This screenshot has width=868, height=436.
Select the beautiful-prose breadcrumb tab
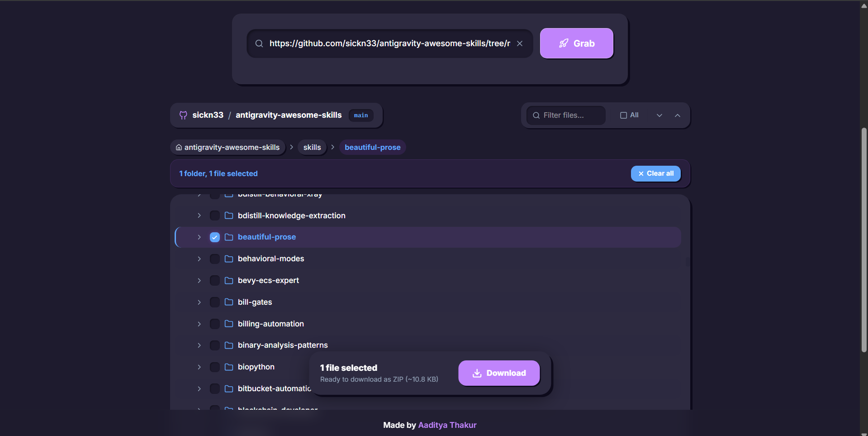372,147
